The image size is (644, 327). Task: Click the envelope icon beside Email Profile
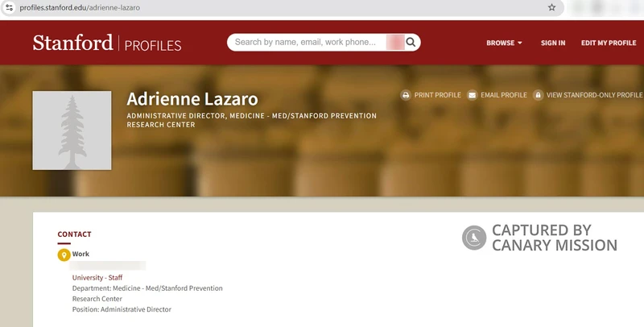(472, 95)
